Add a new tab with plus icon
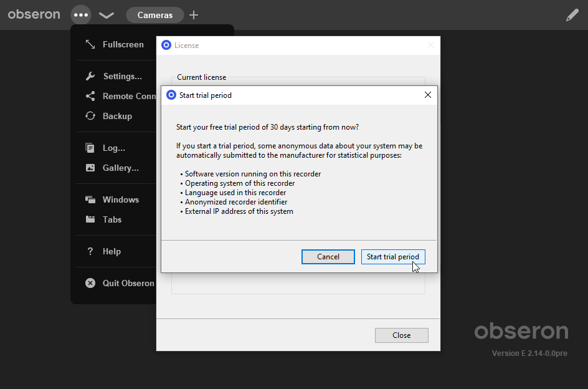The image size is (588, 389). click(194, 15)
